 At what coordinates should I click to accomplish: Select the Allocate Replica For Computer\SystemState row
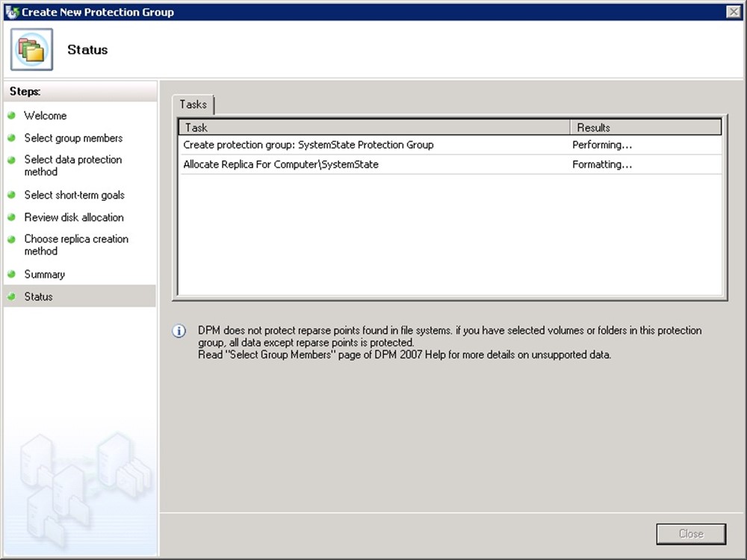(x=281, y=164)
